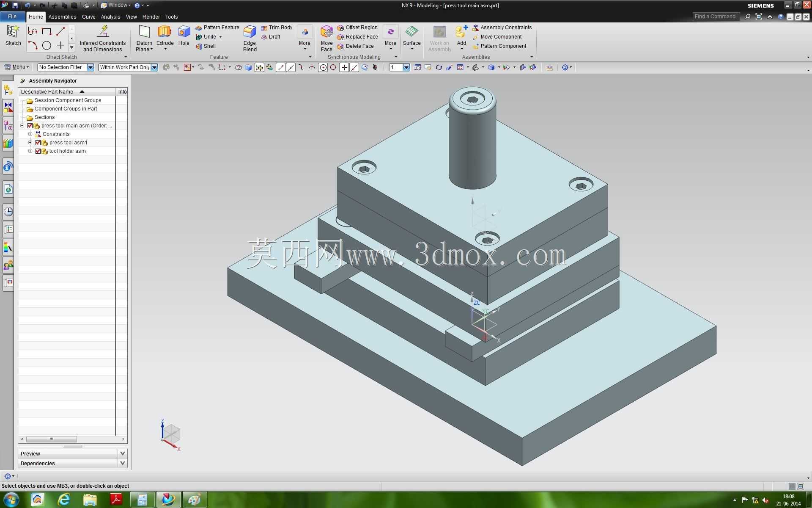Open the File menu

pyautogui.click(x=12, y=17)
